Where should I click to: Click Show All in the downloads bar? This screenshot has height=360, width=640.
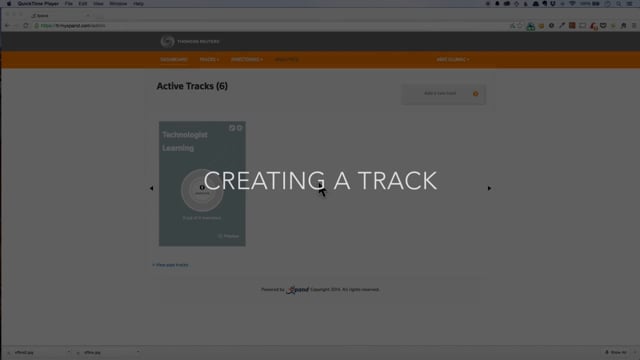616,352
